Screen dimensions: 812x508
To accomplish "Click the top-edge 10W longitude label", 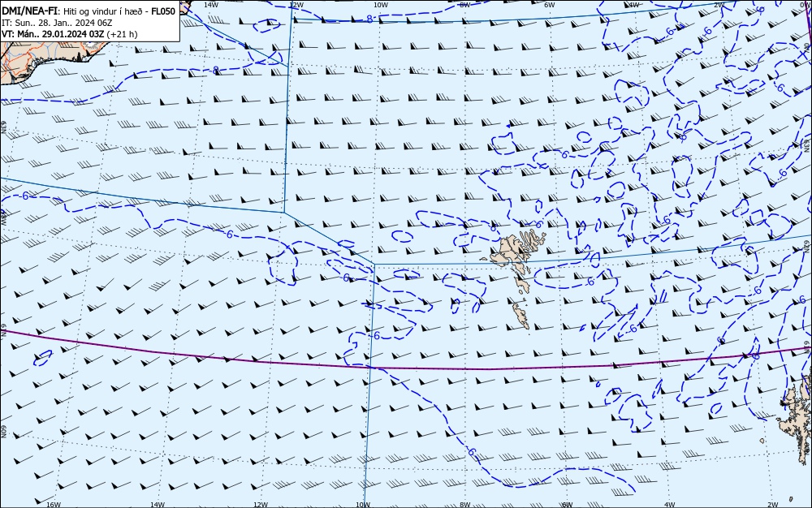I will [381, 5].
